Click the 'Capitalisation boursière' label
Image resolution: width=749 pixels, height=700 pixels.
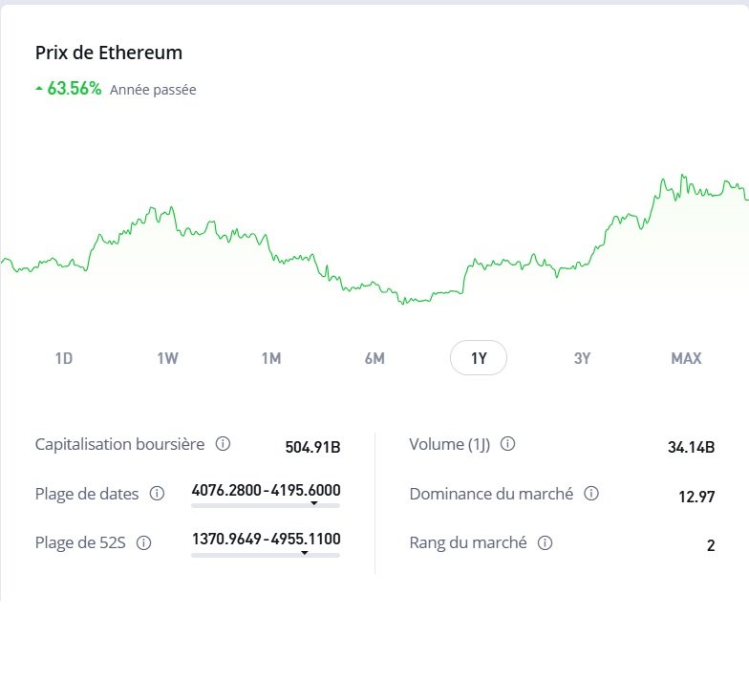(120, 444)
